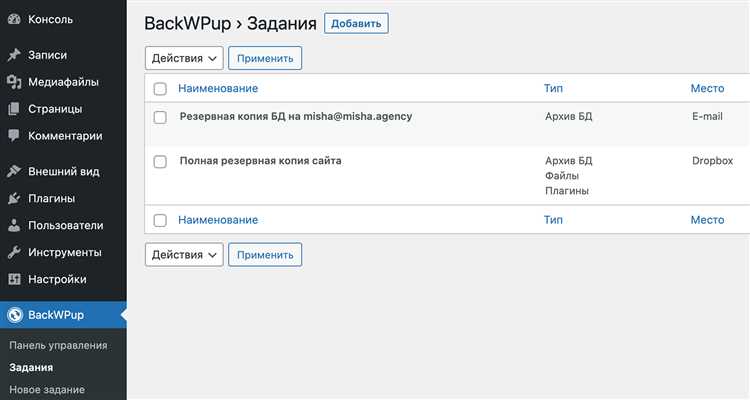The width and height of the screenshot is (750, 400).
Task: Click Архив БД type in first job row
Action: pyautogui.click(x=569, y=116)
